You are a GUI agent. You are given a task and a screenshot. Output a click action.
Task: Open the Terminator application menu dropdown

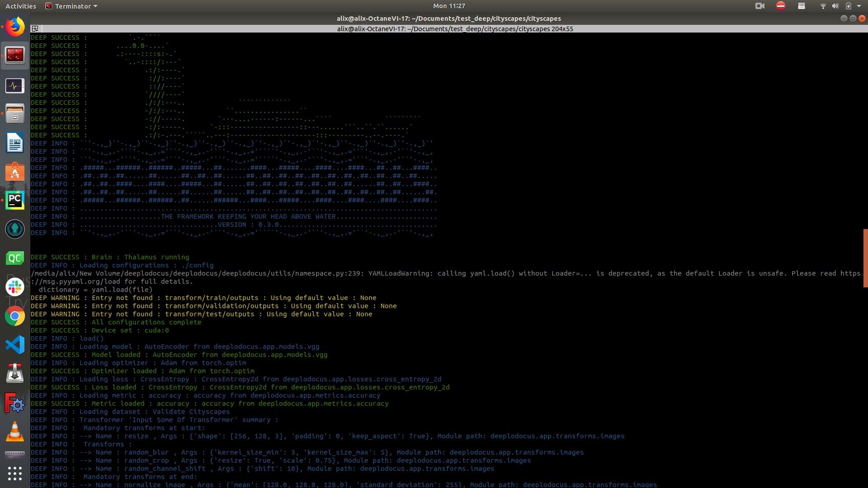(72, 6)
